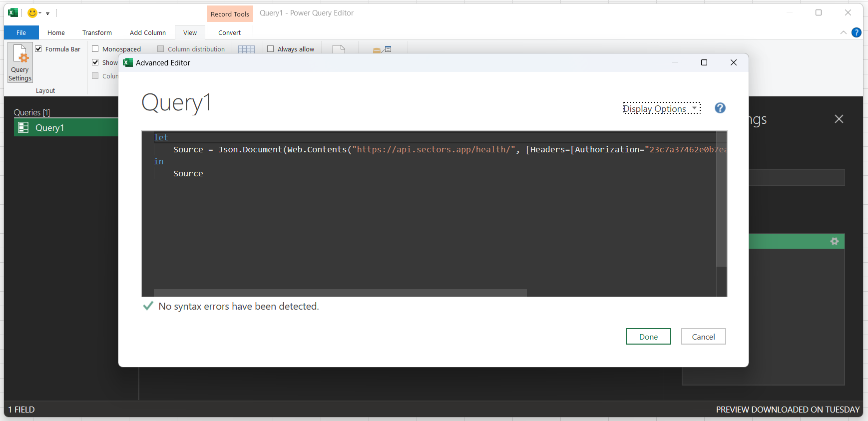This screenshot has width=868, height=421.
Task: Click the '1 FIELD' status bar text
Action: coord(21,410)
